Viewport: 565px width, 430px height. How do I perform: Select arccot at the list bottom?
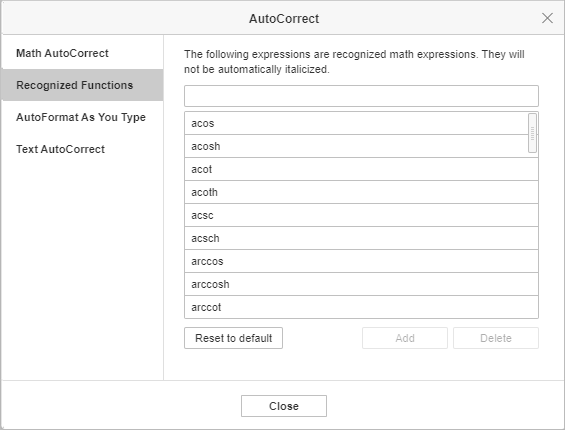[361, 307]
